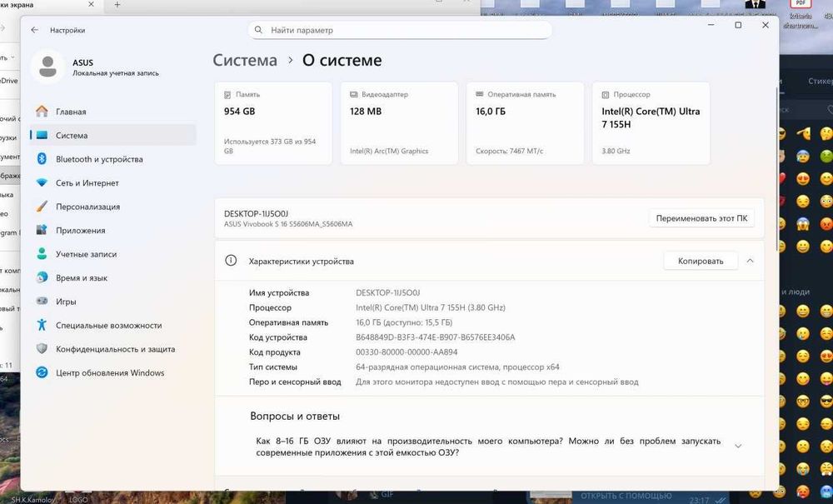Screen dimensions: 833x504
Task: Click the Вопросы и ответы heading
Action: coord(295,417)
